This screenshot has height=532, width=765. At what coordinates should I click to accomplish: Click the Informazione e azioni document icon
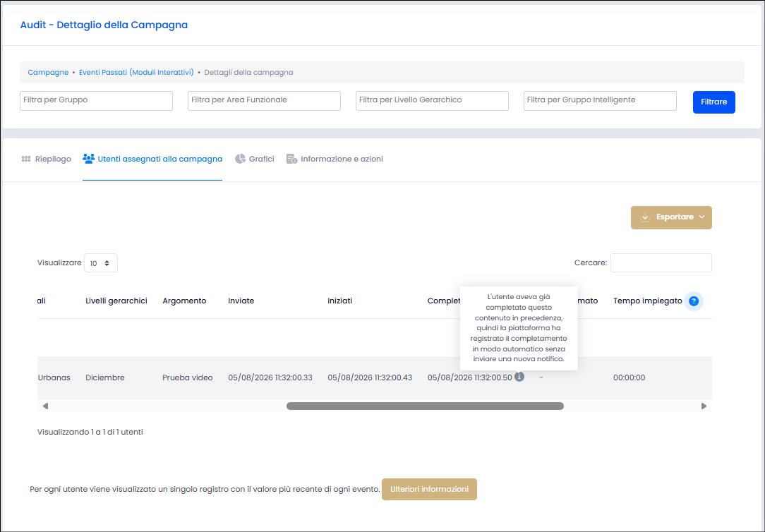291,159
